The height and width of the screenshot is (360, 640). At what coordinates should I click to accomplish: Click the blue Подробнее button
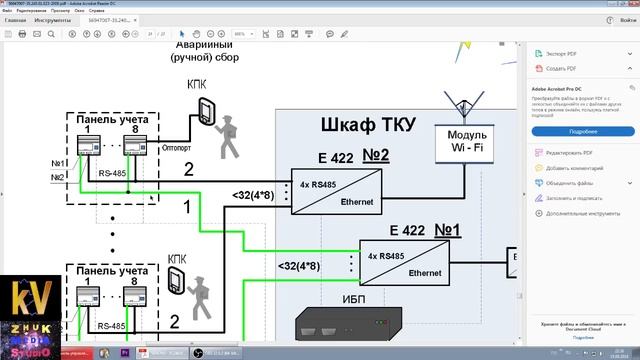coord(583,131)
